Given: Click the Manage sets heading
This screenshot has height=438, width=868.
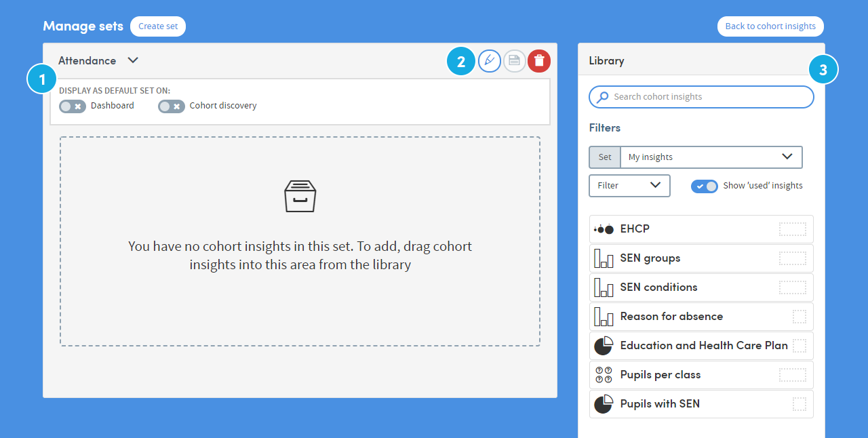Looking at the screenshot, I should [x=83, y=26].
